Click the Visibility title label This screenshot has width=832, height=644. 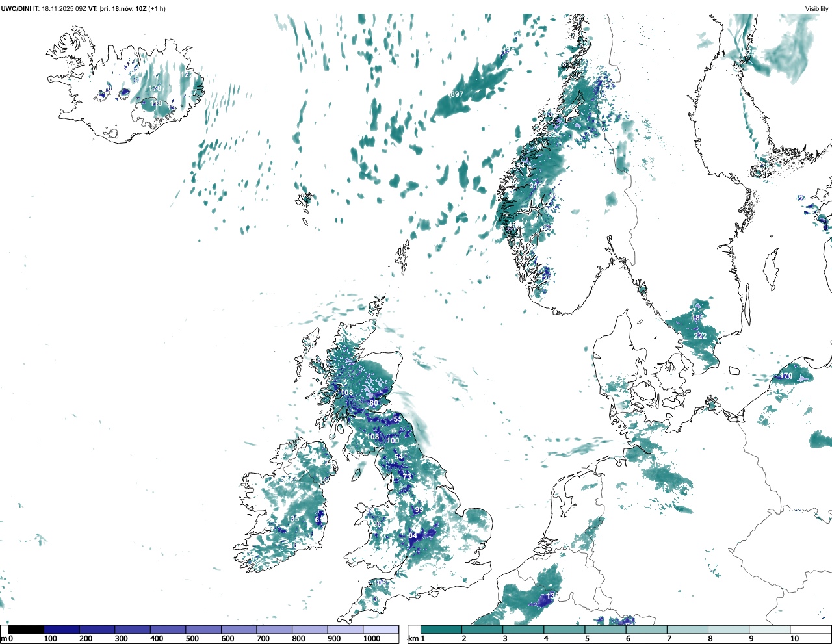(817, 9)
